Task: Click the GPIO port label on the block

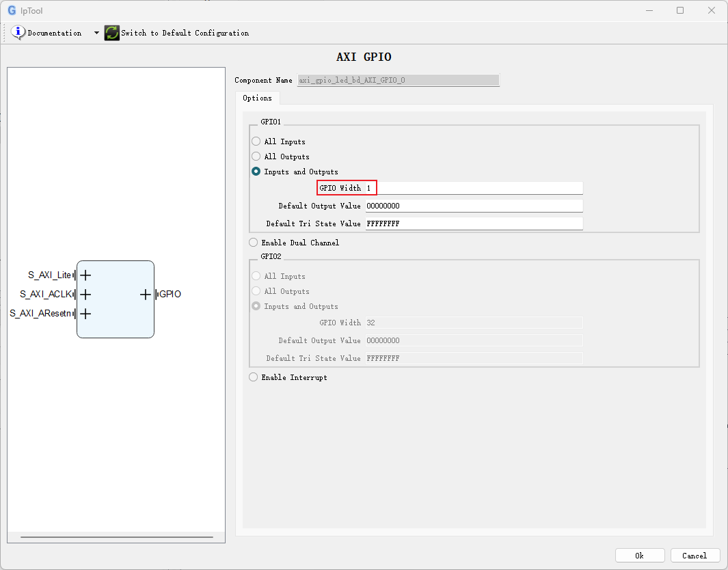Action: click(170, 294)
